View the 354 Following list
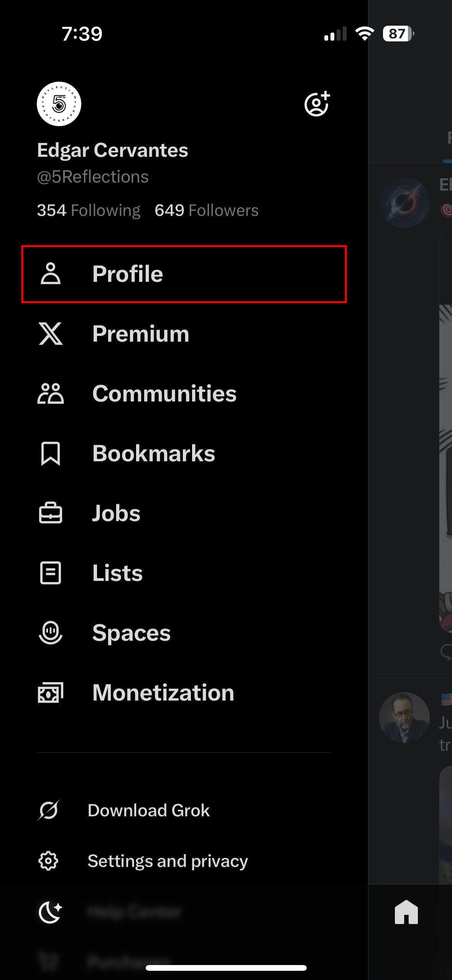This screenshot has height=980, width=452. coord(89,210)
